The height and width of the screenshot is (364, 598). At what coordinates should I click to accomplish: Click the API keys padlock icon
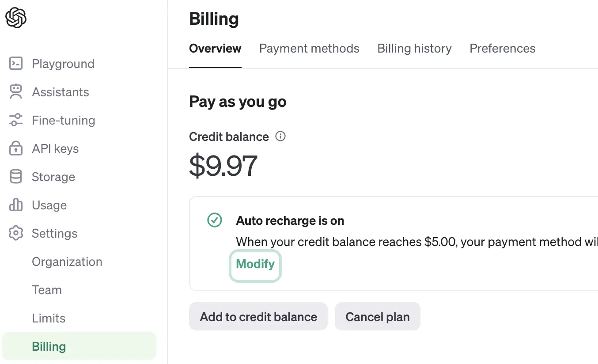[x=16, y=148]
